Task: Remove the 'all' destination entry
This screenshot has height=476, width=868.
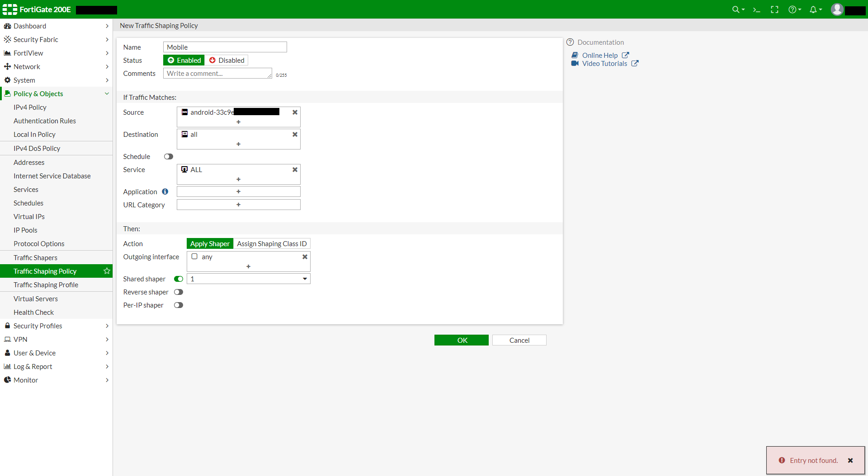Action: 295,134
